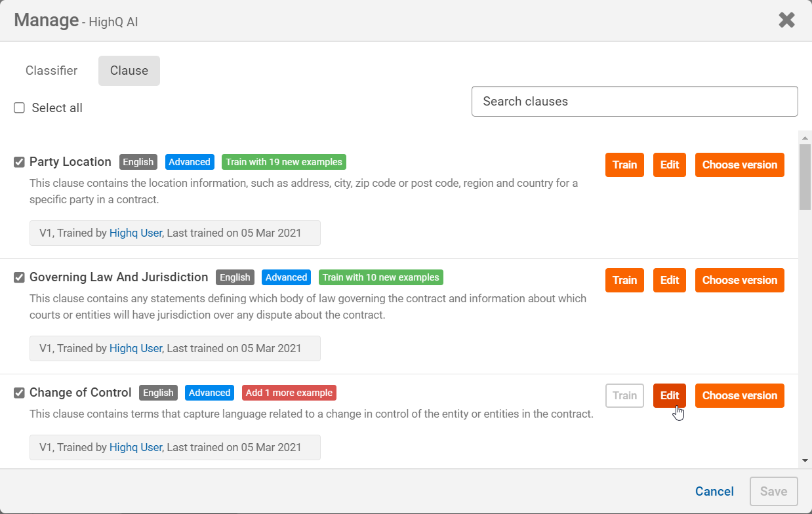Tick the Select all checkbox
The width and height of the screenshot is (812, 514).
[x=20, y=108]
